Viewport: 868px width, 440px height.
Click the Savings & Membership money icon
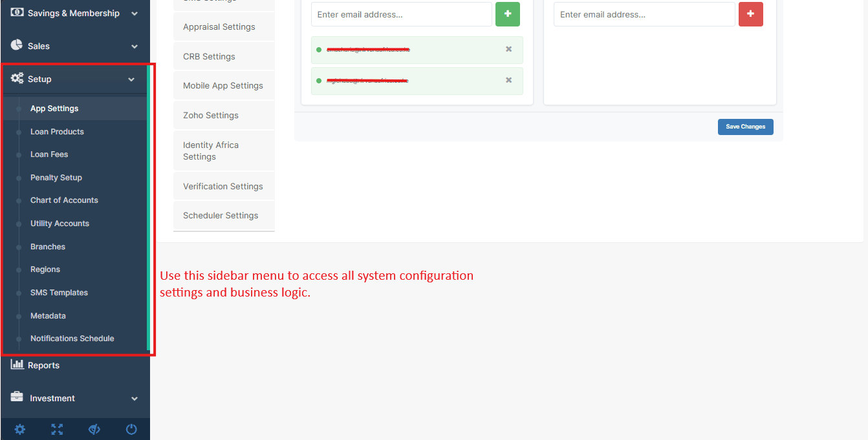pyautogui.click(x=17, y=12)
